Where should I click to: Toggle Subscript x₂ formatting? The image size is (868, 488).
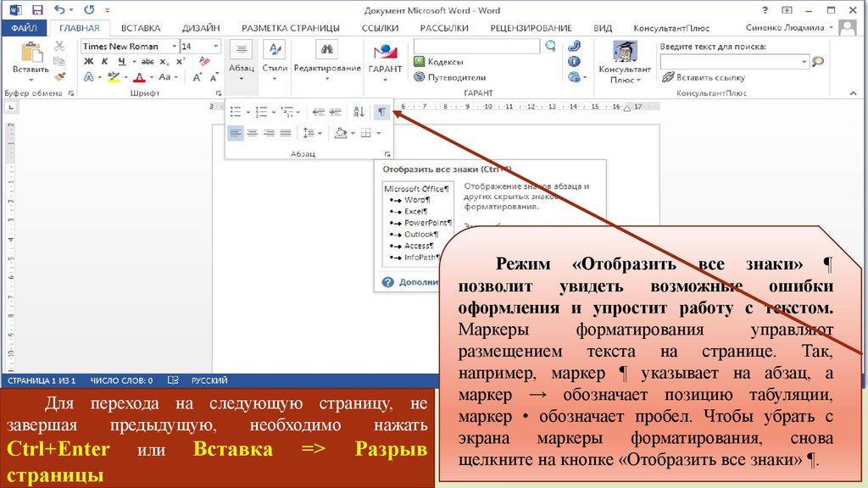click(164, 61)
